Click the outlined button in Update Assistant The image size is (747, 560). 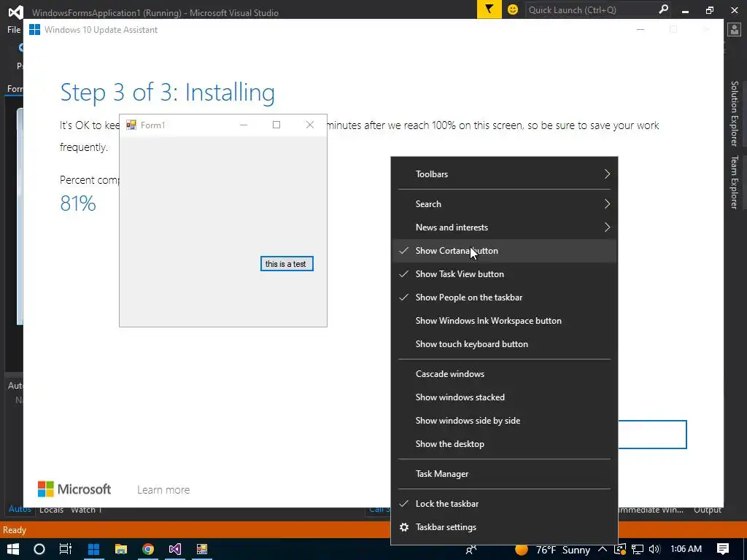(652, 435)
